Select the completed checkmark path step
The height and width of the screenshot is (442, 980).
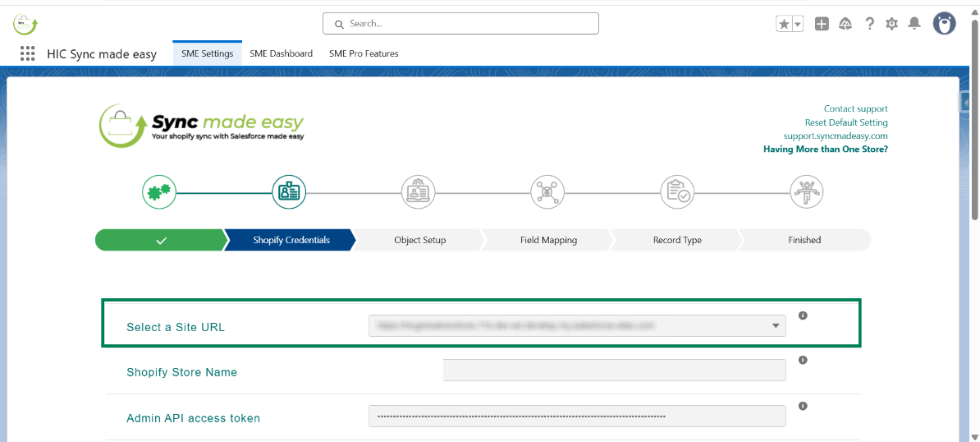161,240
